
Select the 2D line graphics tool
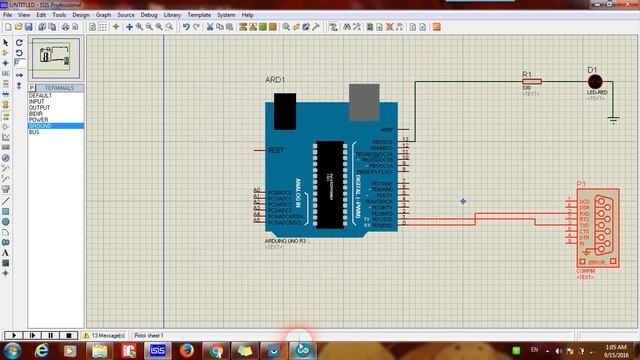coord(5,201)
